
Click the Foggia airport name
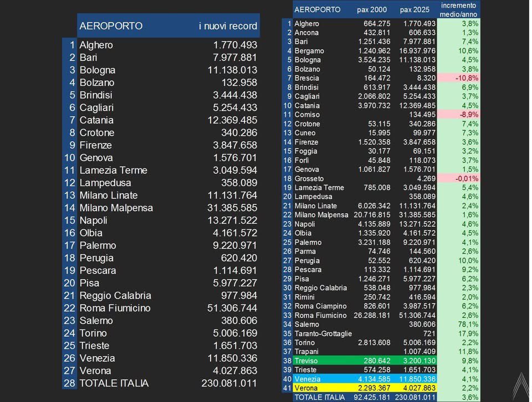306,151
